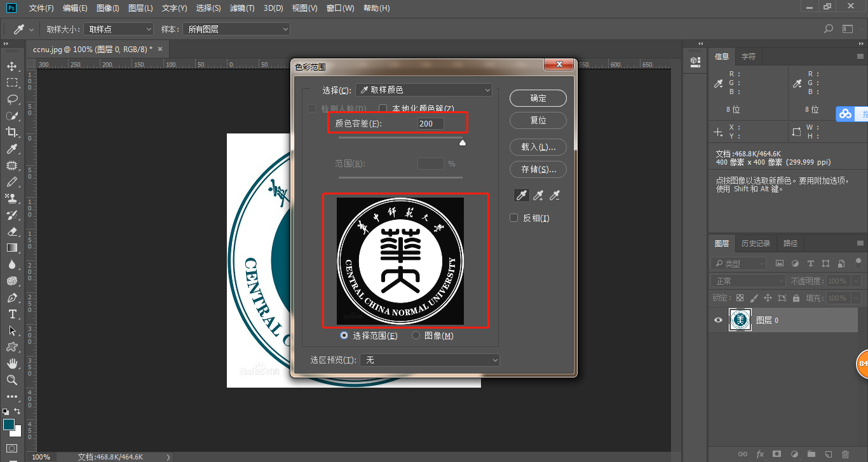This screenshot has height=462, width=868.
Task: Select the Pen tool
Action: click(12, 297)
